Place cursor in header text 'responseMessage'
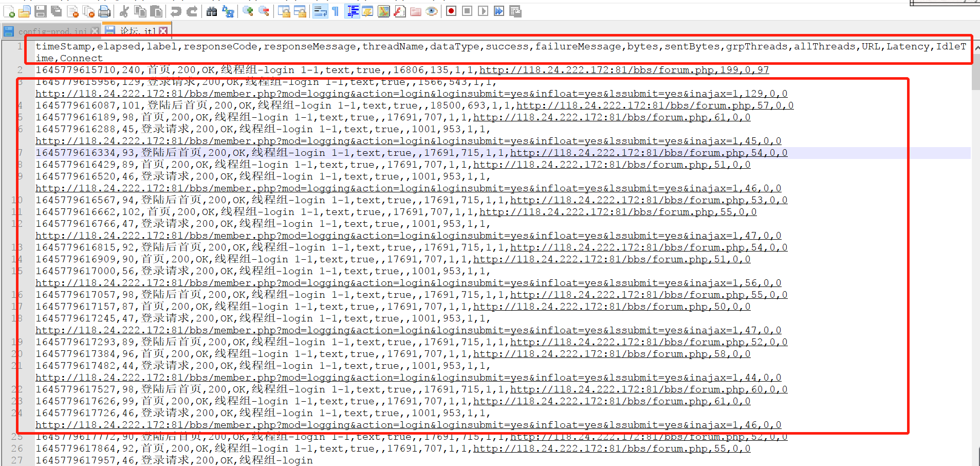Screen dimensions: 980x466 coord(310,46)
